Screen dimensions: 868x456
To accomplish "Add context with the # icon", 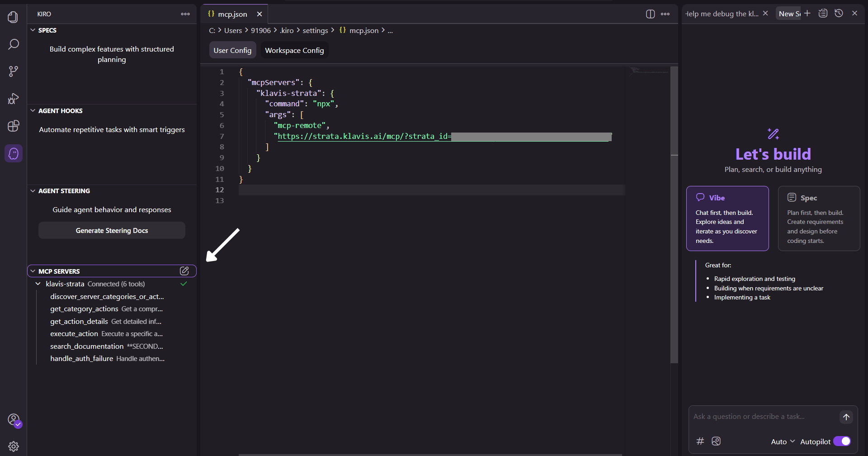I will coord(700,441).
